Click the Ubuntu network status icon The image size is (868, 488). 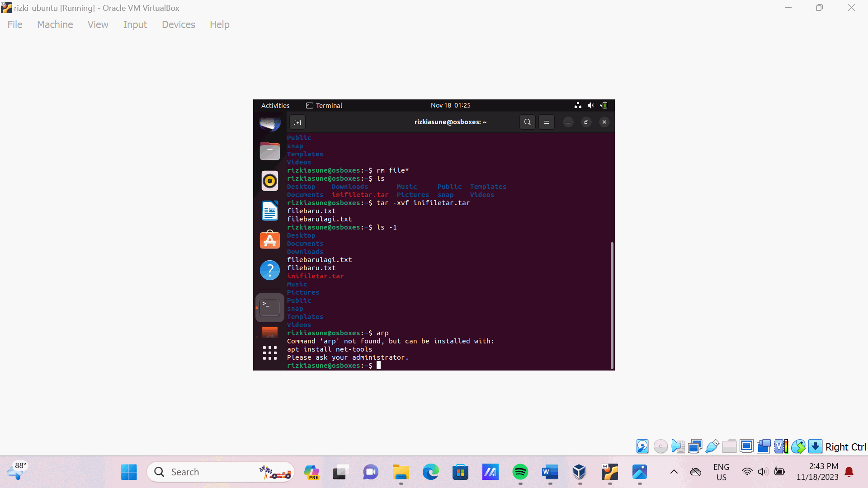(578, 105)
